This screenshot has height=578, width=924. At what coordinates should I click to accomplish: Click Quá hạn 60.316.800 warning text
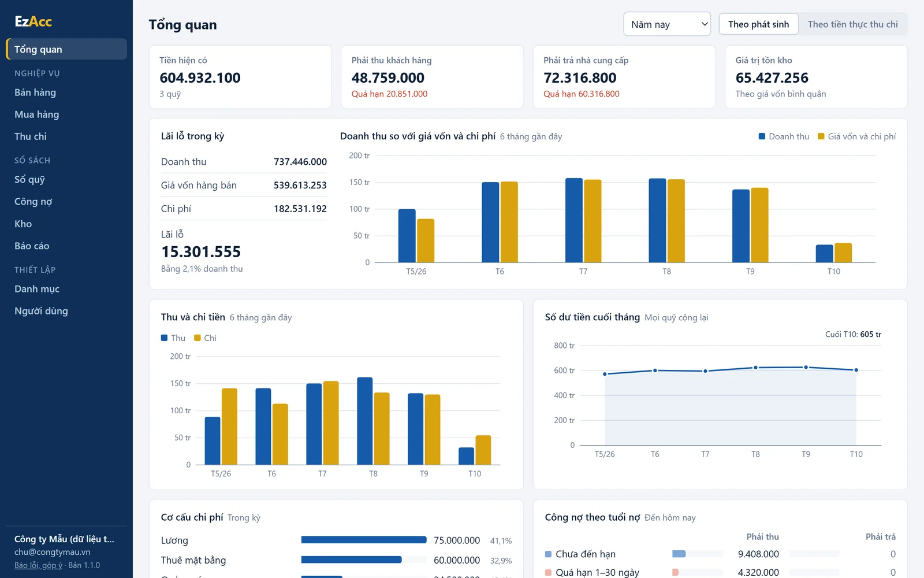point(581,94)
